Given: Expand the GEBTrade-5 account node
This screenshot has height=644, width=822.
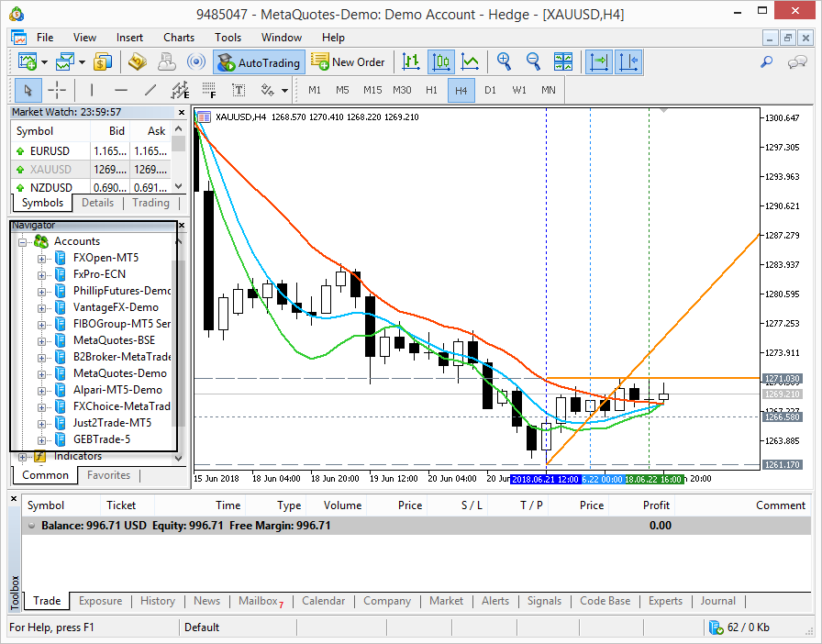Looking at the screenshot, I should click(x=41, y=440).
